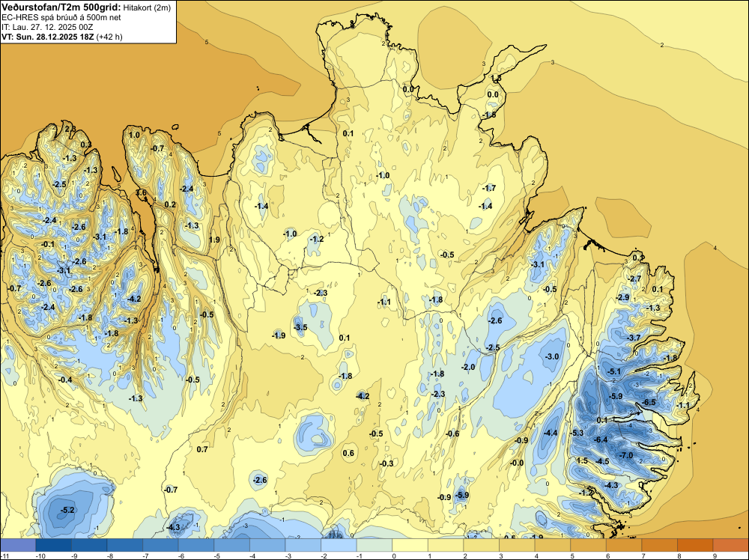Screen dimensions: 749x560
Task: Click the temperature value -2.0
Action: pyautogui.click(x=469, y=367)
